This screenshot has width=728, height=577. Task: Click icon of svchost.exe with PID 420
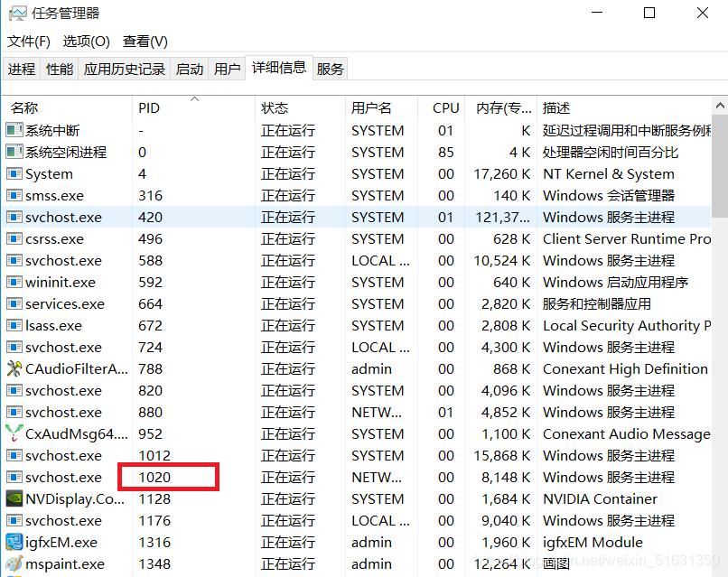(x=14, y=217)
